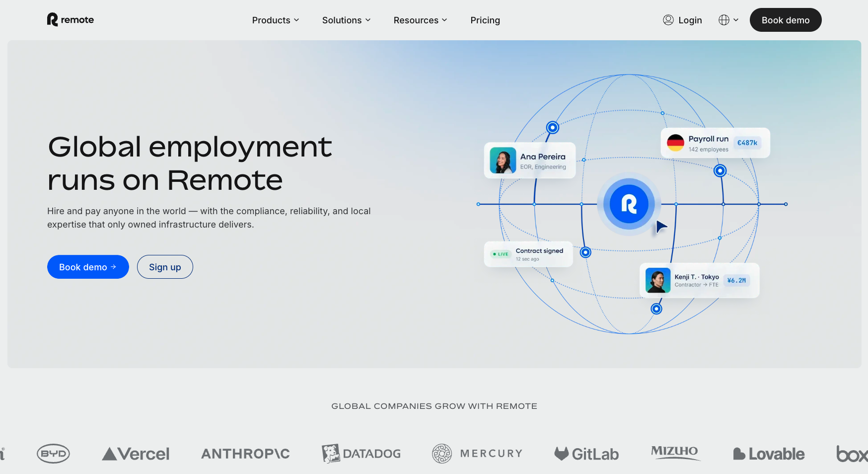The image size is (868, 474).
Task: Click the blue Book demo hero button
Action: [88, 267]
